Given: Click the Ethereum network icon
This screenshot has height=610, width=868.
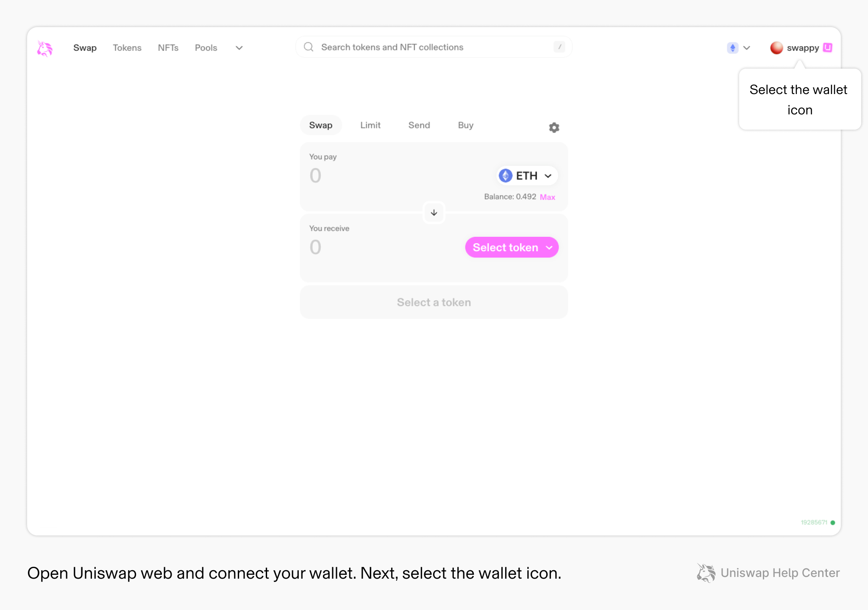Looking at the screenshot, I should [732, 48].
